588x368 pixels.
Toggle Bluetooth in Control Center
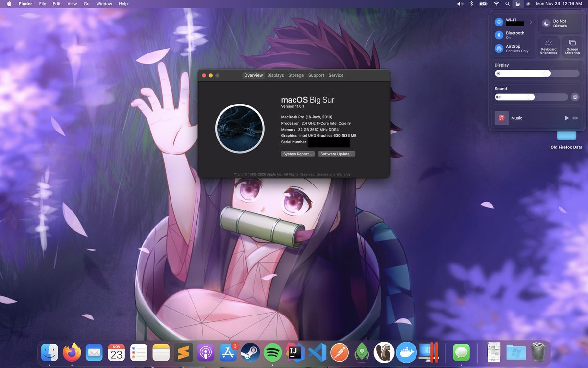[x=499, y=35]
